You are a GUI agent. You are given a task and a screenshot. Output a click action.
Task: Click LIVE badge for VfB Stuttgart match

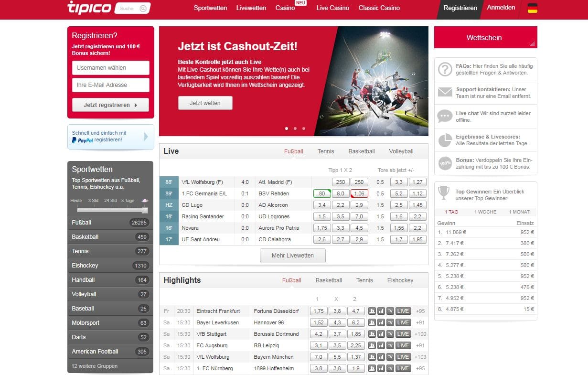pyautogui.click(x=403, y=334)
